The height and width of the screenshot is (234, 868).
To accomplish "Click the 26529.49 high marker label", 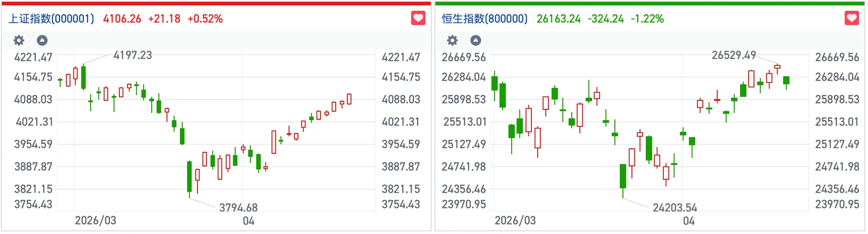I will [734, 55].
